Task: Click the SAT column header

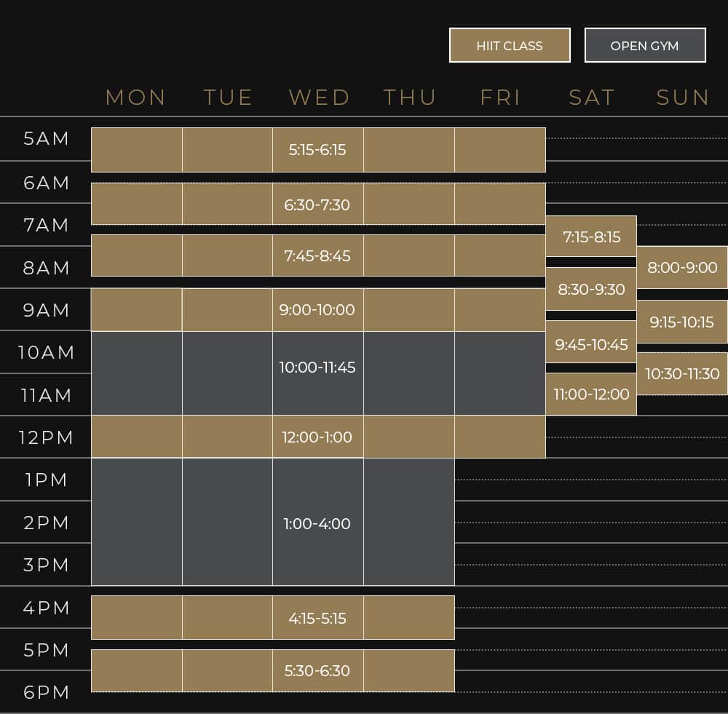Action: tap(591, 98)
